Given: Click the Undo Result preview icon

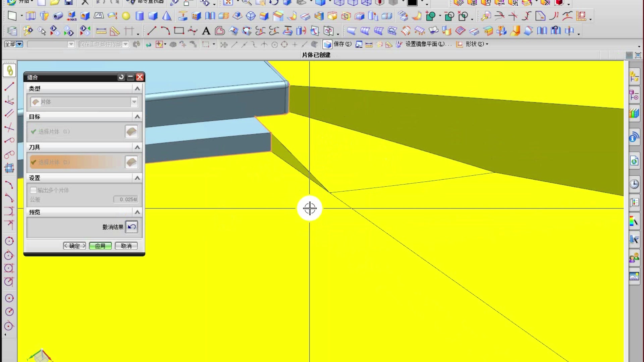Looking at the screenshot, I should tap(131, 227).
